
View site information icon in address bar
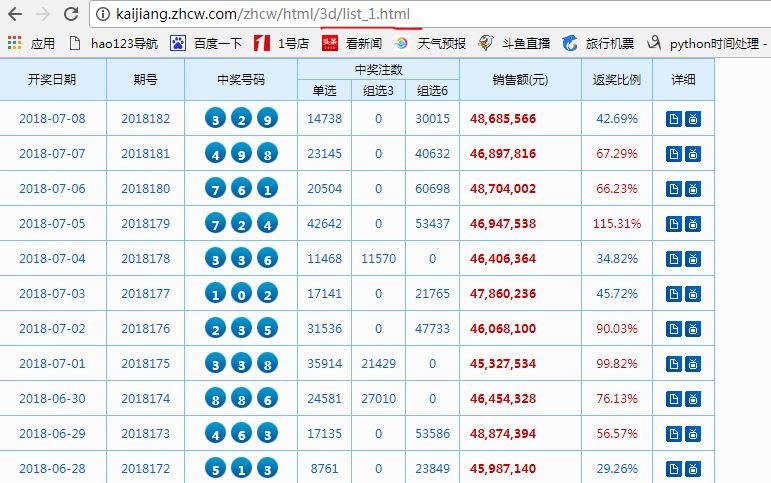tap(104, 14)
